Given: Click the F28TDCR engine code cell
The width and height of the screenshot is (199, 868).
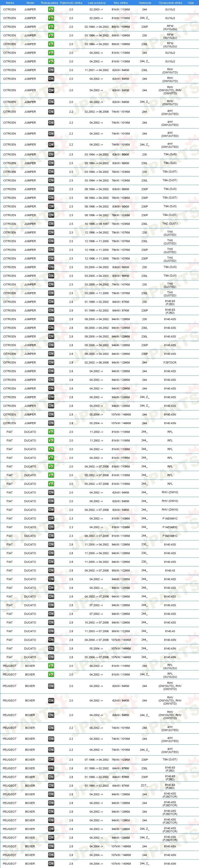Looking at the screenshot, I should (170, 362).
